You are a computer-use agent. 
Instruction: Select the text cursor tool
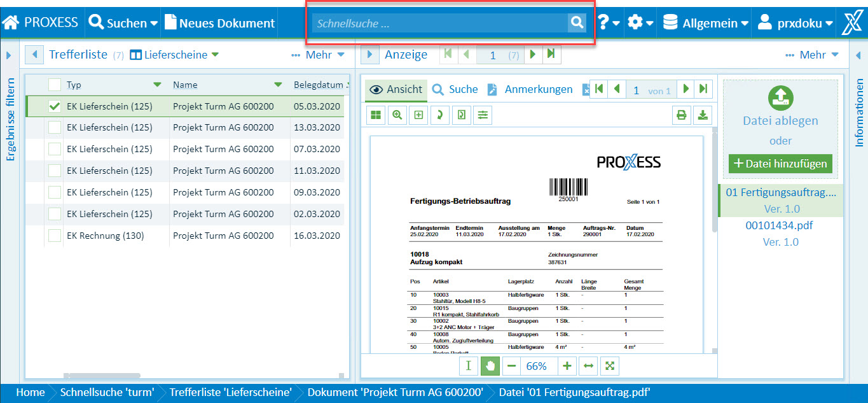click(x=469, y=366)
